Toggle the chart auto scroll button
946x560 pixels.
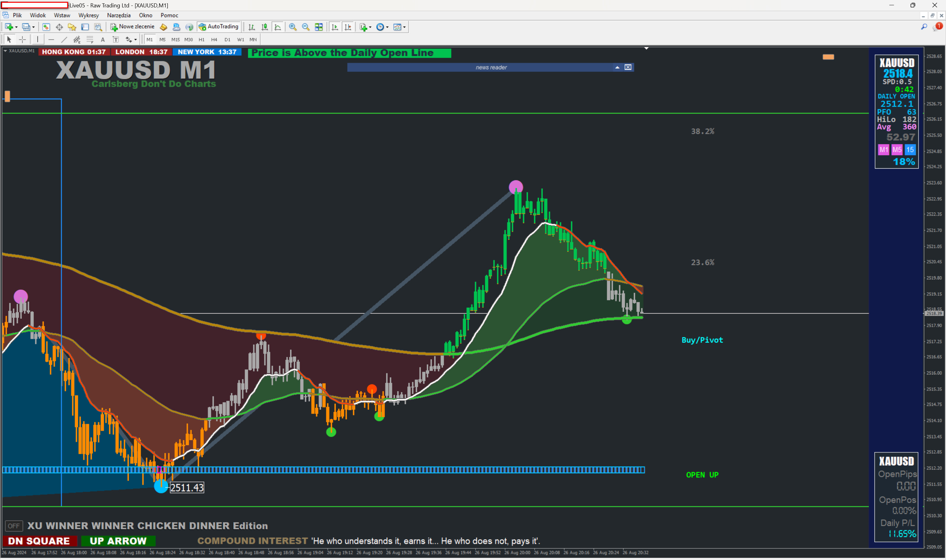click(335, 27)
